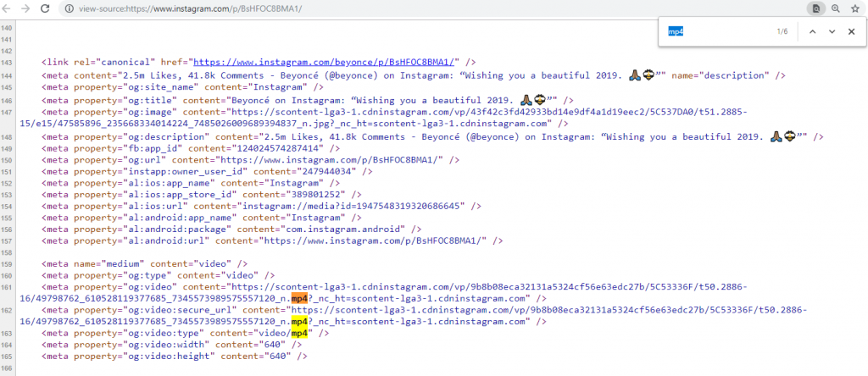
Task: Click the view-source address bar URL
Action: click(191, 8)
